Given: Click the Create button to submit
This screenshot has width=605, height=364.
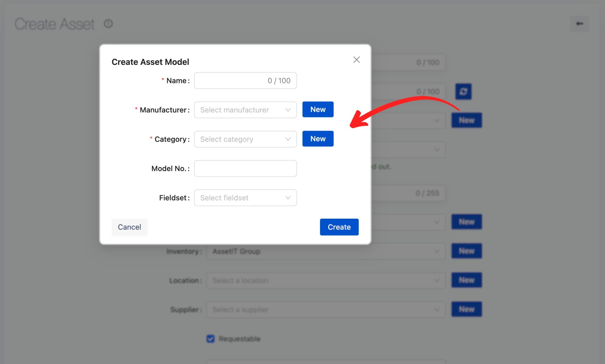Looking at the screenshot, I should pos(339,227).
